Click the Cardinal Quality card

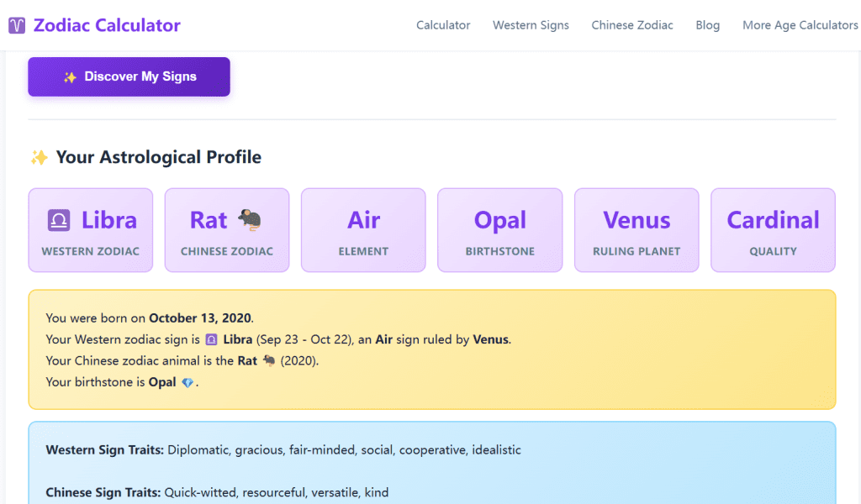[x=773, y=230]
